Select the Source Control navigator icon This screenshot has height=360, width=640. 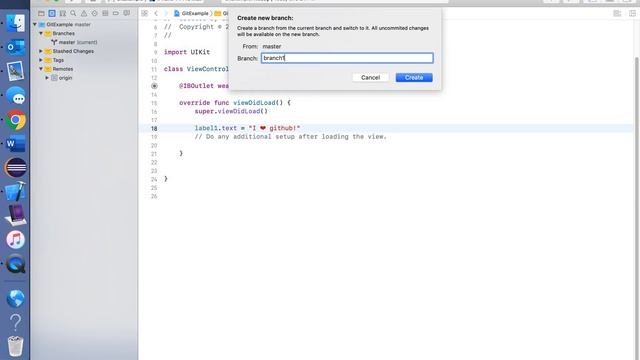point(52,13)
